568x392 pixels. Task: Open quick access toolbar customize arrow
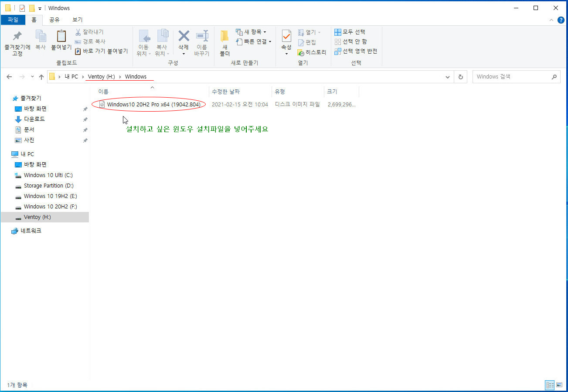tap(40, 8)
